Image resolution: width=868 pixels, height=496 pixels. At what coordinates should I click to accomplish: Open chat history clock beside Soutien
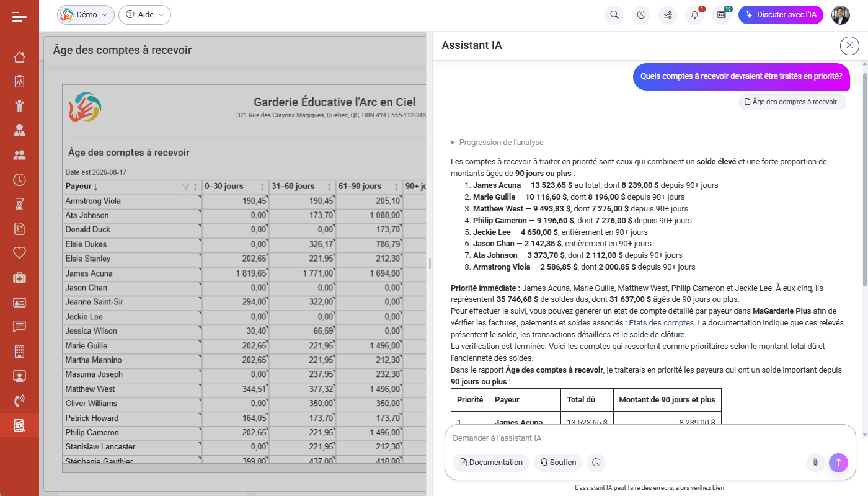coord(596,462)
